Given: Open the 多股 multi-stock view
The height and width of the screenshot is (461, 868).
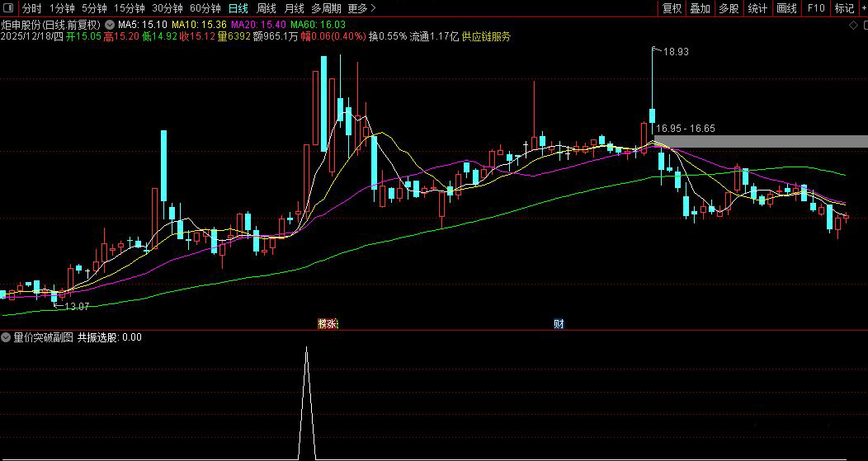Looking at the screenshot, I should (729, 8).
